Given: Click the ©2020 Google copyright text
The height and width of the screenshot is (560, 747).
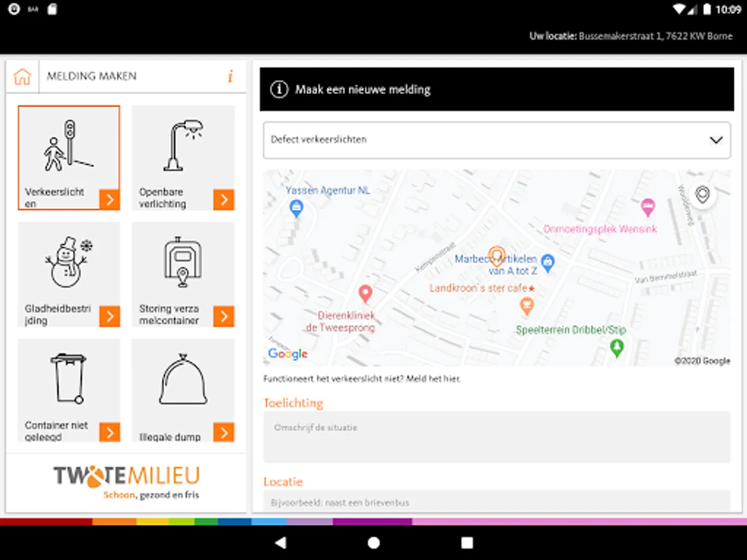Looking at the screenshot, I should pos(702,361).
